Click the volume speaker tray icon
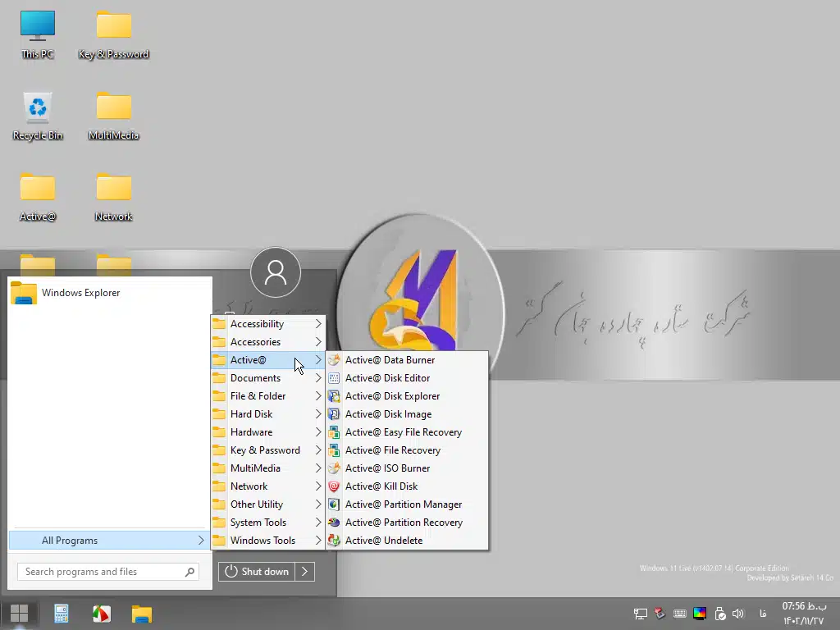 [x=737, y=614]
